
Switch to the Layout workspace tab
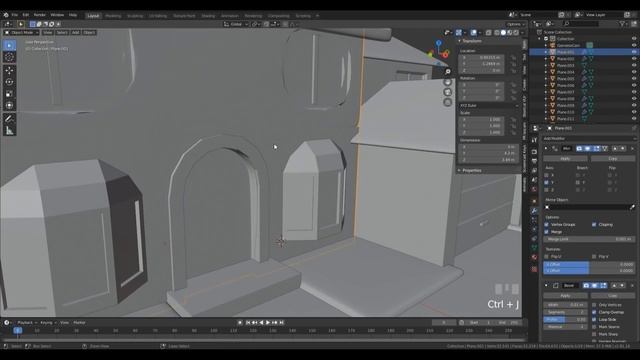[x=93, y=16]
